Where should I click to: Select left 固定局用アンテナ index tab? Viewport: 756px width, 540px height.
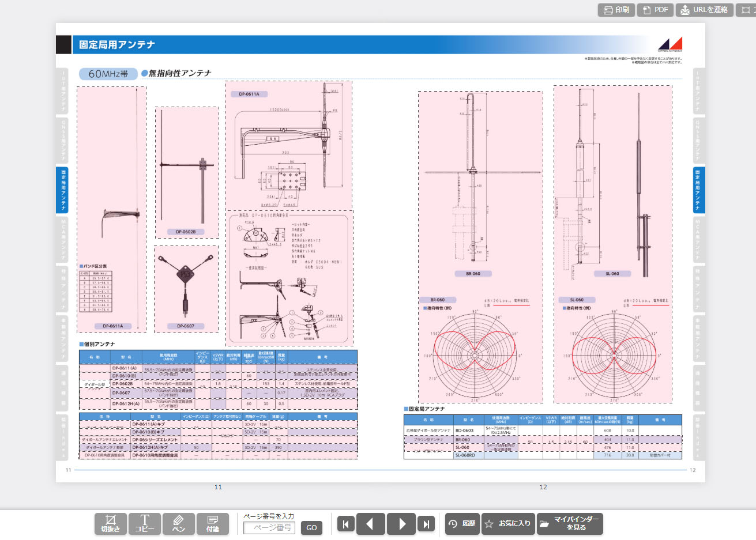click(x=63, y=190)
